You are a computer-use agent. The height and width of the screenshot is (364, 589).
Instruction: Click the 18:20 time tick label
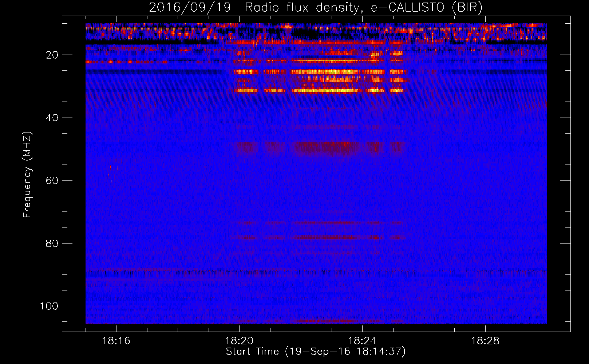point(239,341)
